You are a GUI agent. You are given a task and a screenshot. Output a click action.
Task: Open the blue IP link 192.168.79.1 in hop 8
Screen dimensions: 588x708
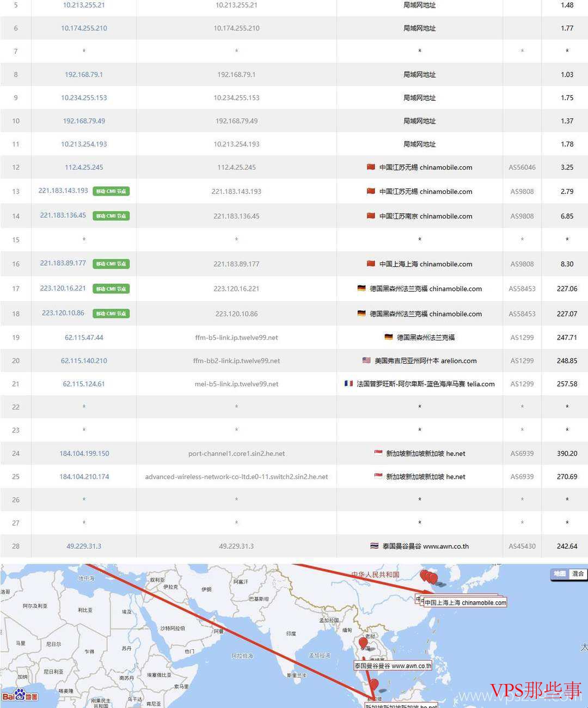point(84,74)
